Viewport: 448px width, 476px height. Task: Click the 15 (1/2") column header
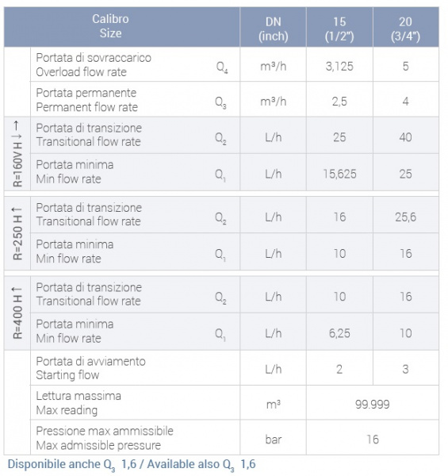pos(339,29)
